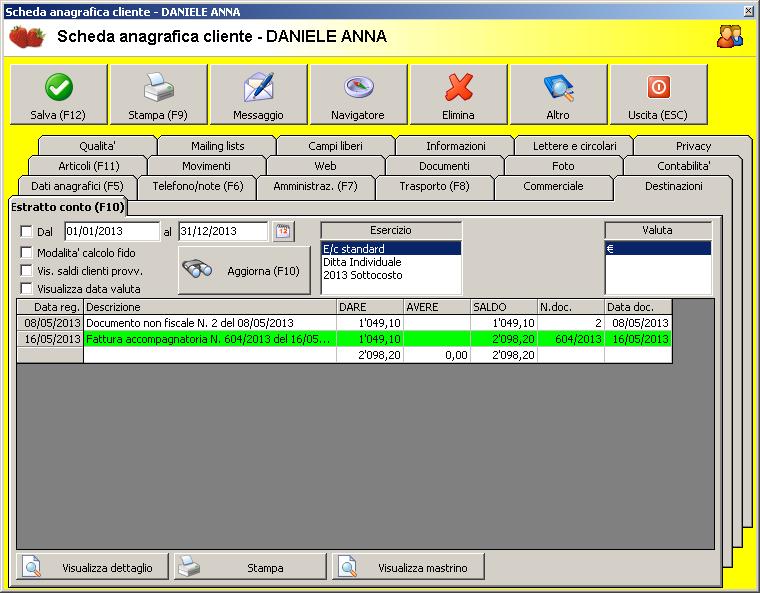Screen dimensions: 760x593
Task: Close the Scheda anagrafica cliente window
Action: (x=749, y=11)
